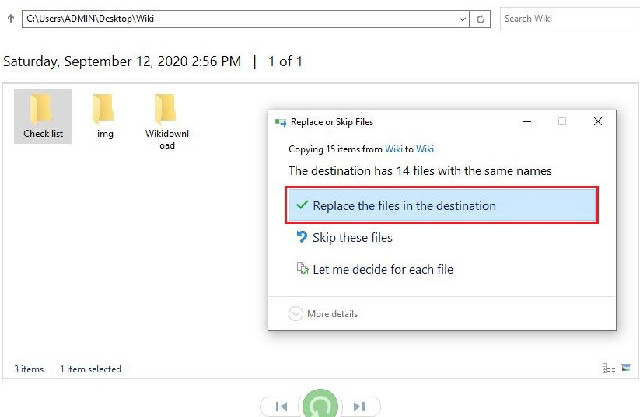Go to the previous slide
The width and height of the screenshot is (640, 417).
(x=281, y=406)
